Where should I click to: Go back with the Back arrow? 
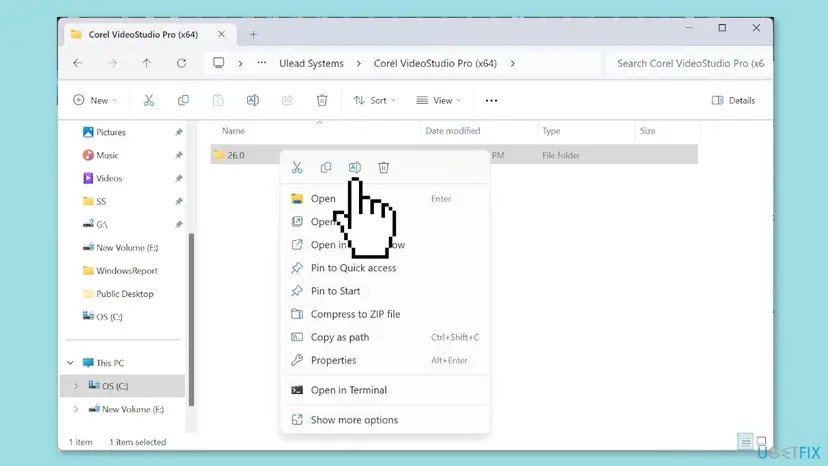click(x=78, y=63)
